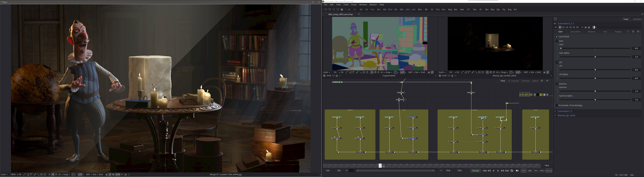Jump to the last frame
Screen dimensions: 644x177
[507, 171]
